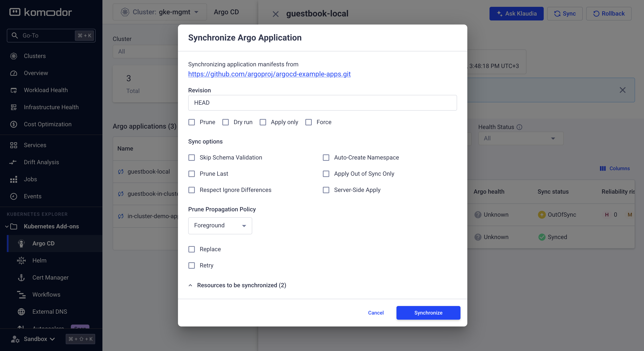Open the argocd-example-apps GitHub link

[269, 74]
